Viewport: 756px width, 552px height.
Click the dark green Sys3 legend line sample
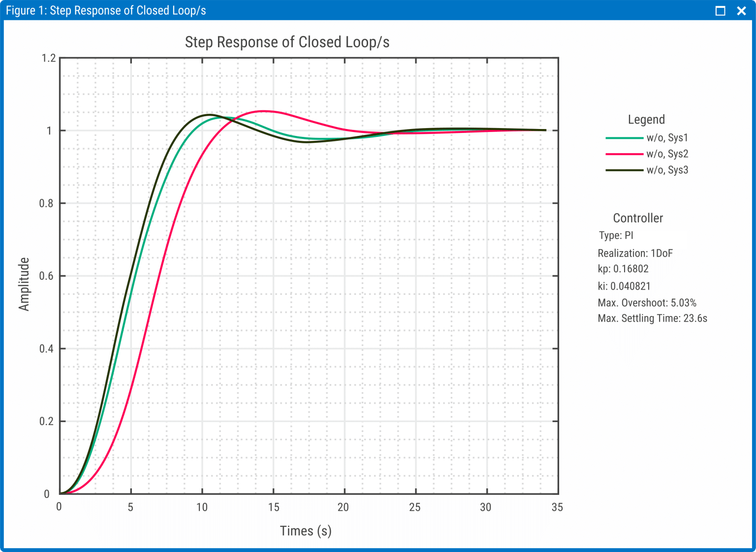624,170
